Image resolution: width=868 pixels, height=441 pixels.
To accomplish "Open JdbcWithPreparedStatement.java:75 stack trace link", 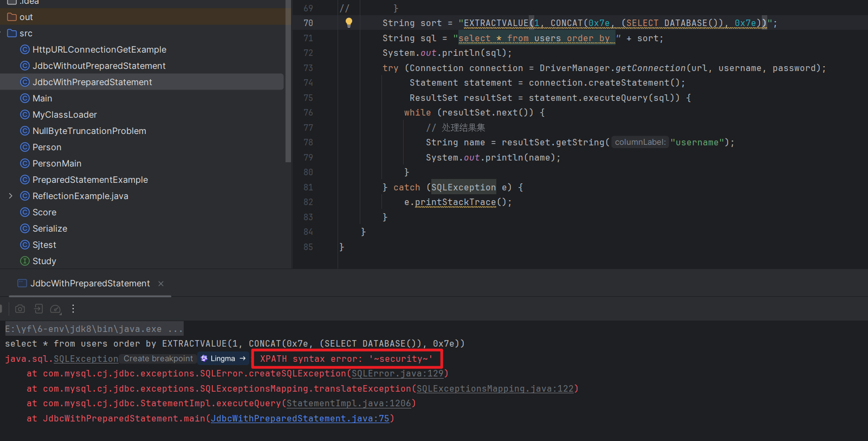I will coord(300,419).
